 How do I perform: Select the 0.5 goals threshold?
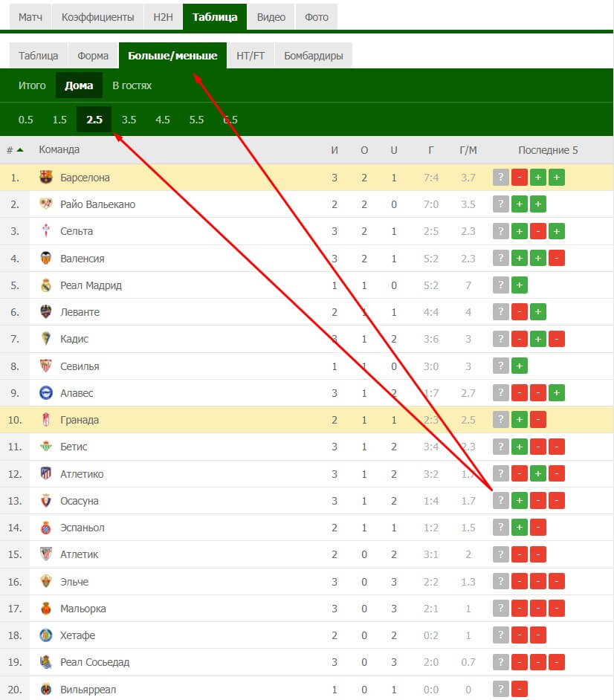pos(25,120)
